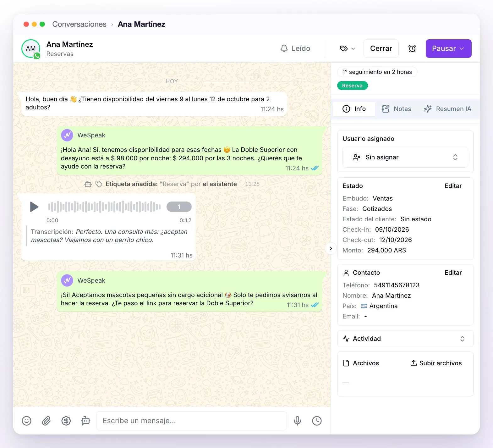Mark conversation as Leído
The image size is (493, 448).
(295, 48)
